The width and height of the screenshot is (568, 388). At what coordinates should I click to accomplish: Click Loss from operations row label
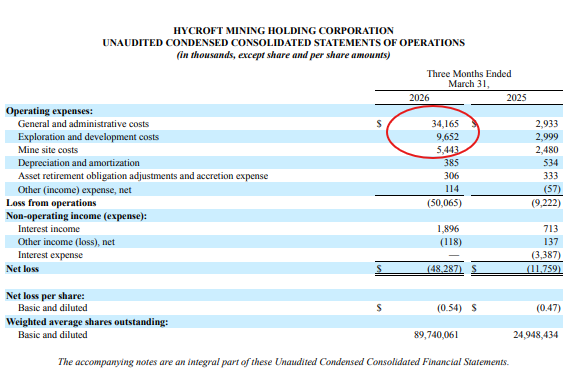[x=51, y=203]
